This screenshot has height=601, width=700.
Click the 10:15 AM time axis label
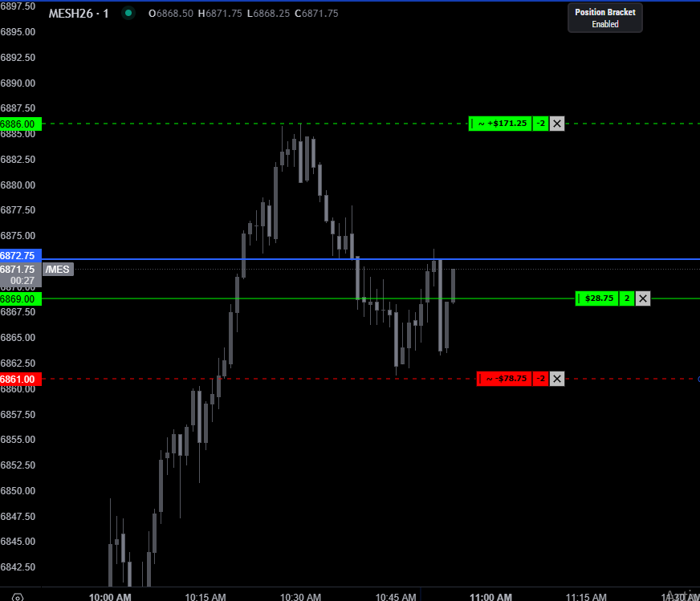pos(206,596)
